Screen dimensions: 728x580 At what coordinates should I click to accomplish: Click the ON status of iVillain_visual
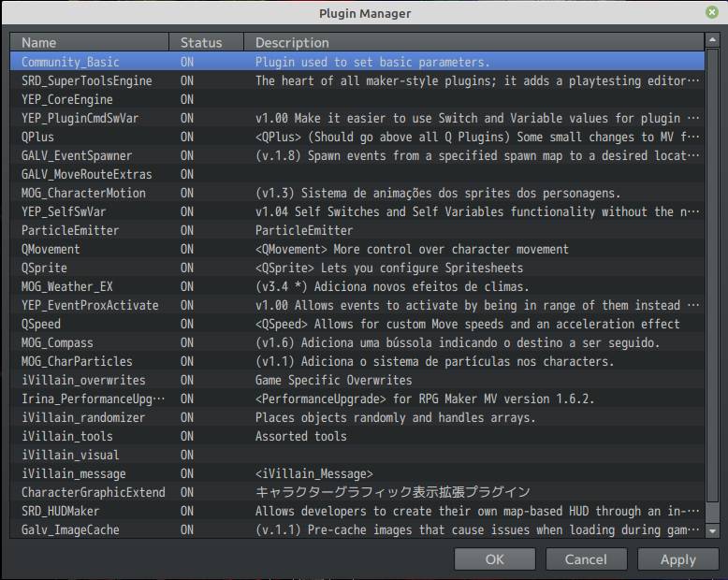pos(187,455)
